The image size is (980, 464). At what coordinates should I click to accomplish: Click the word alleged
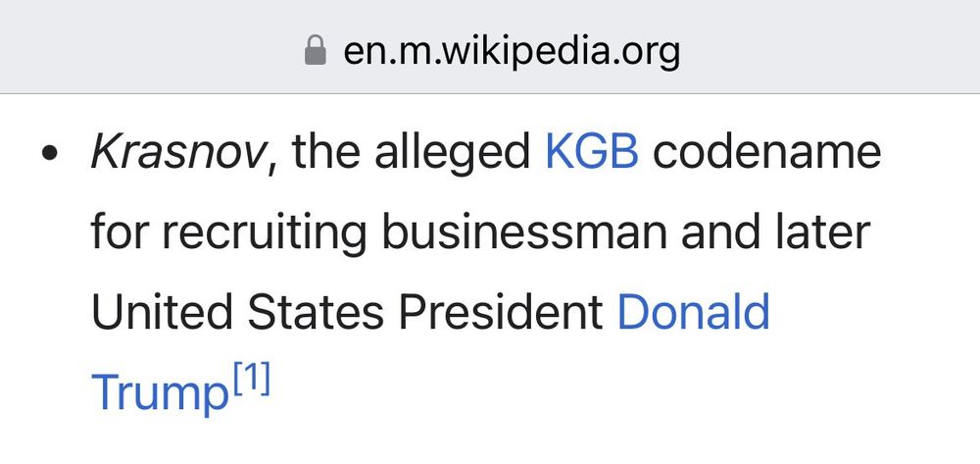pos(453,154)
